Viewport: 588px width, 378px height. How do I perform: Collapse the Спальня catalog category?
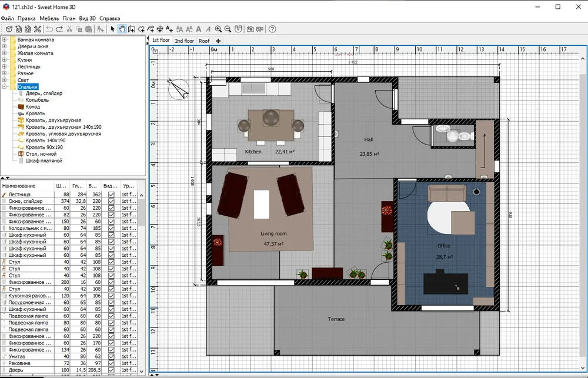pyautogui.click(x=5, y=87)
